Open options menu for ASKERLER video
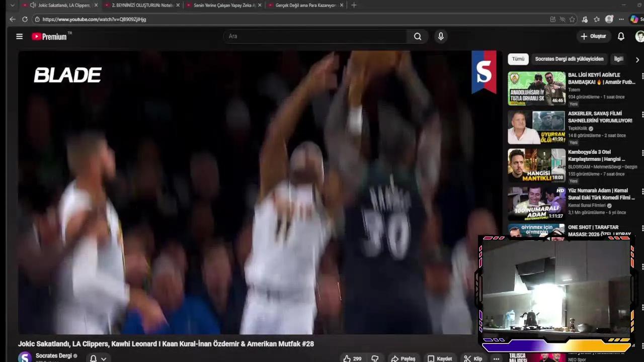The image size is (644, 362). point(642,114)
